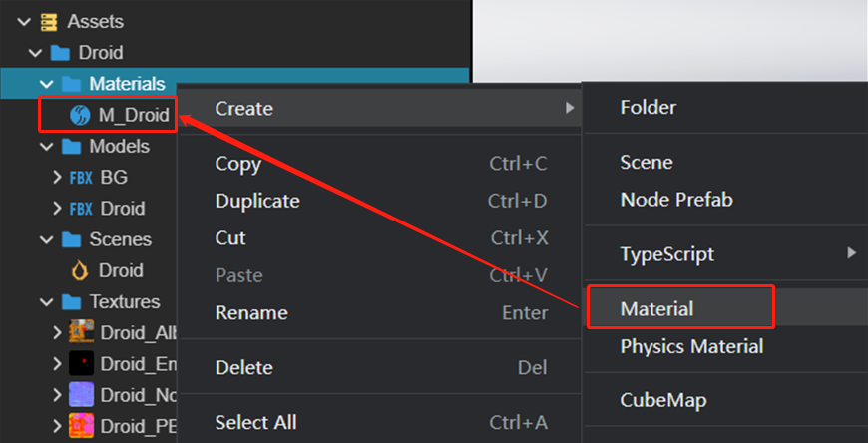Click Rename in the context menu
868x443 pixels.
251,312
